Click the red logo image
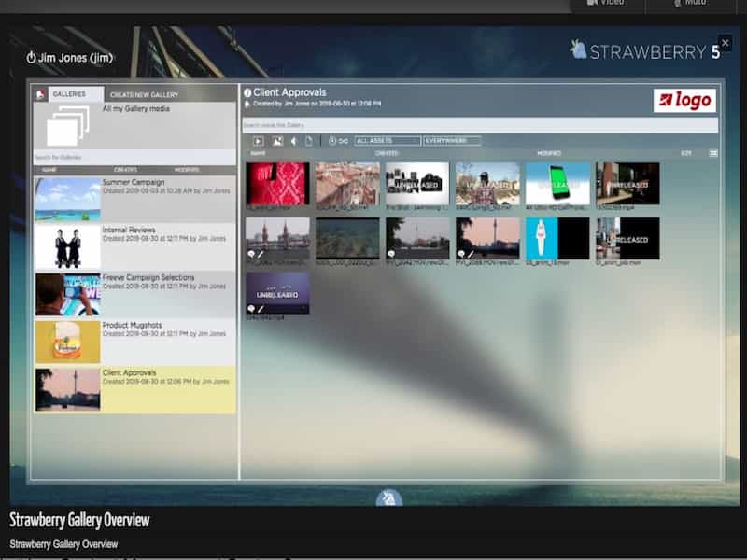 684,100
